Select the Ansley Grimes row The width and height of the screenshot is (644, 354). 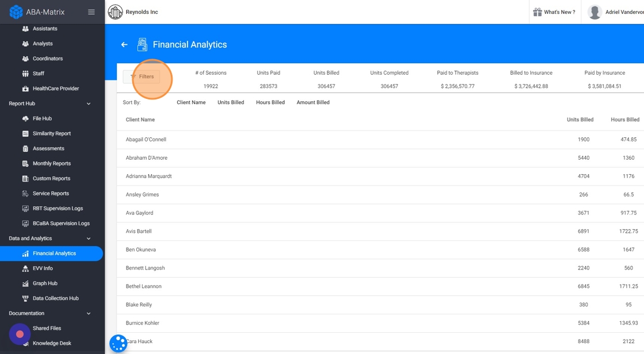380,195
